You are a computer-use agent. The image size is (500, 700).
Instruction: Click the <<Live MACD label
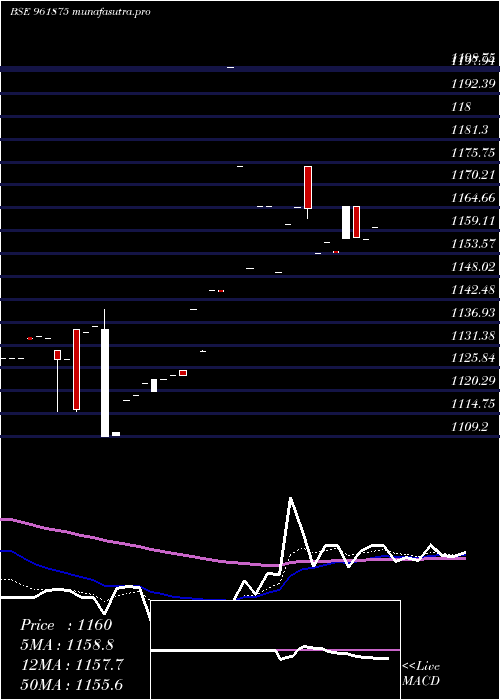[x=421, y=673]
